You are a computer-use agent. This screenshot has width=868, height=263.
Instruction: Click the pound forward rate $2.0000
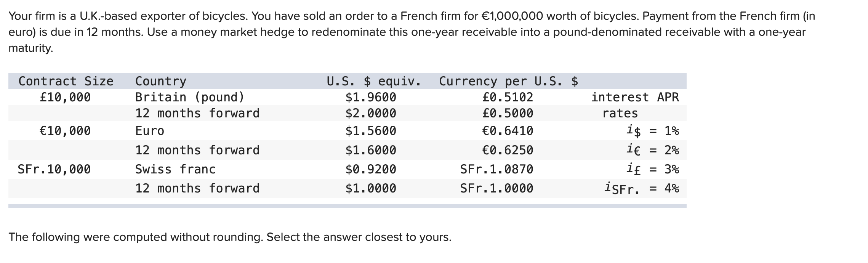coord(371,113)
